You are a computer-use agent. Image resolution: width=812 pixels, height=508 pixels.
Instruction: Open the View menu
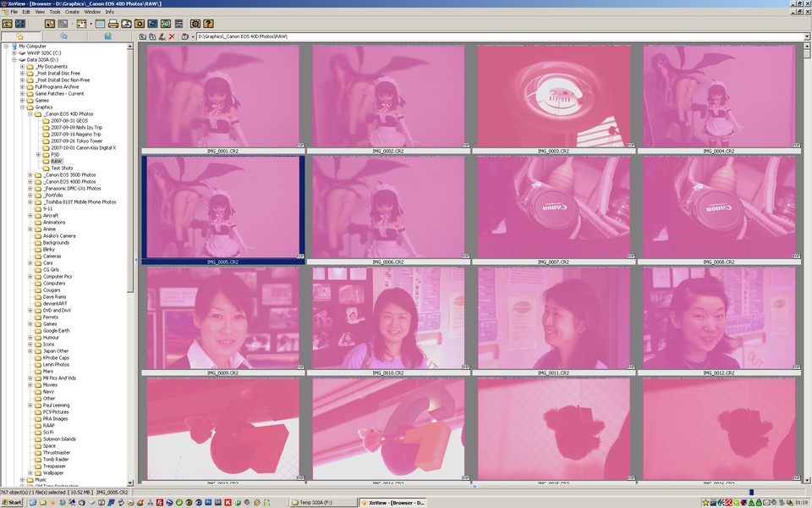click(x=40, y=12)
